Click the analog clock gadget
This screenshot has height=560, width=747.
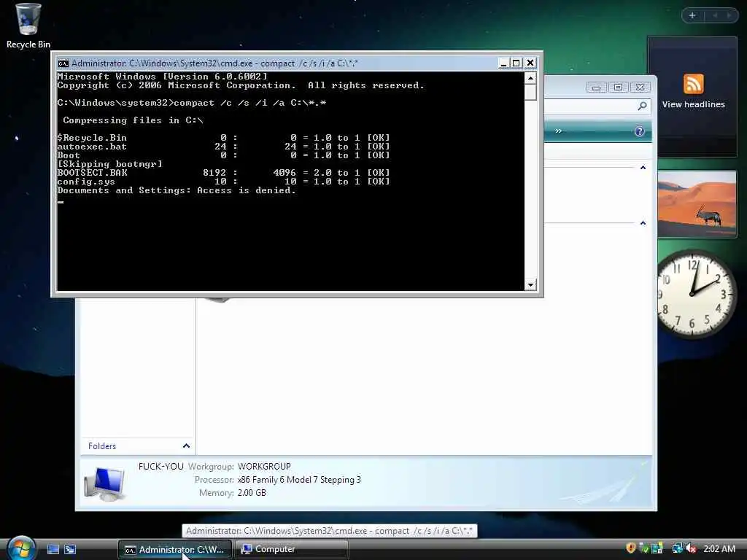694,295
